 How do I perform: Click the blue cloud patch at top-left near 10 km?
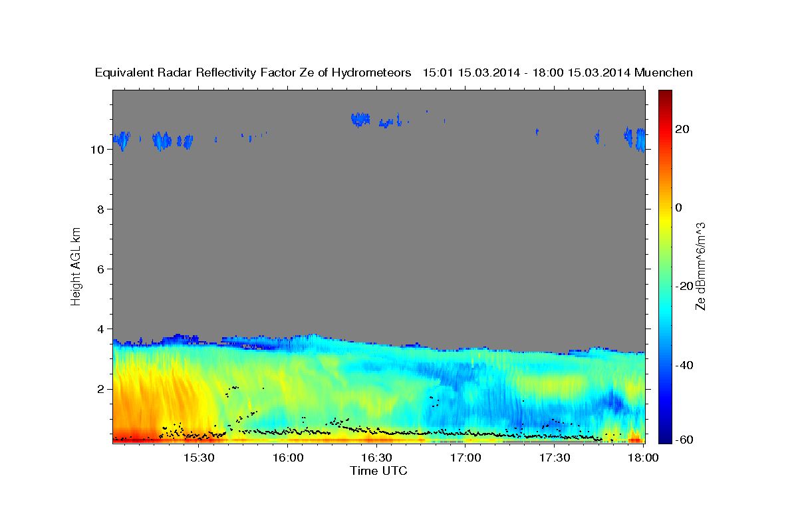click(x=121, y=140)
